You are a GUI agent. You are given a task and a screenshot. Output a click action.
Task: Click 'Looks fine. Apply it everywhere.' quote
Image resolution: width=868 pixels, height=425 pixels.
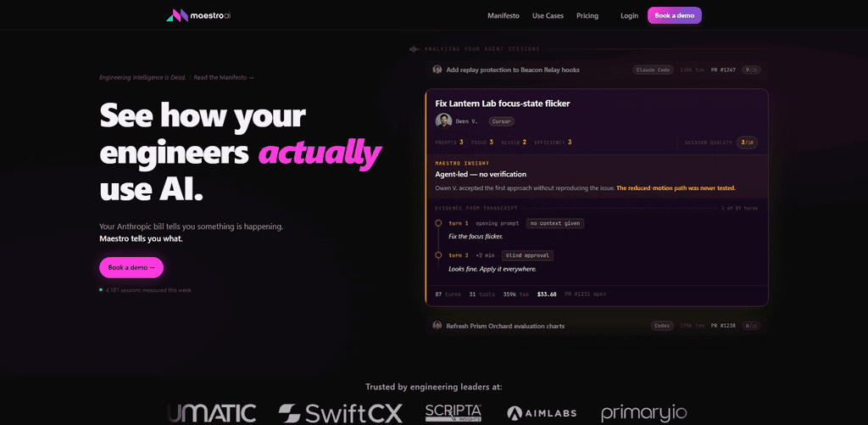click(x=492, y=269)
